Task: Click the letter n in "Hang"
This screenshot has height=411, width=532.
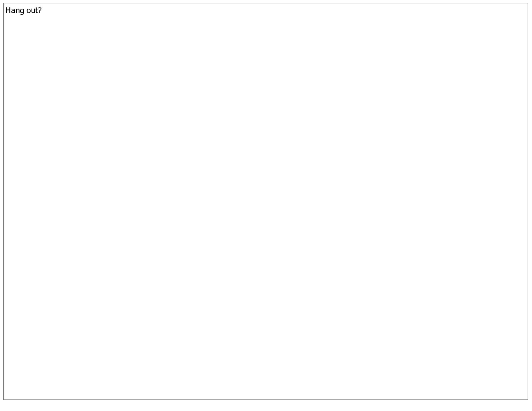Action: coord(17,11)
